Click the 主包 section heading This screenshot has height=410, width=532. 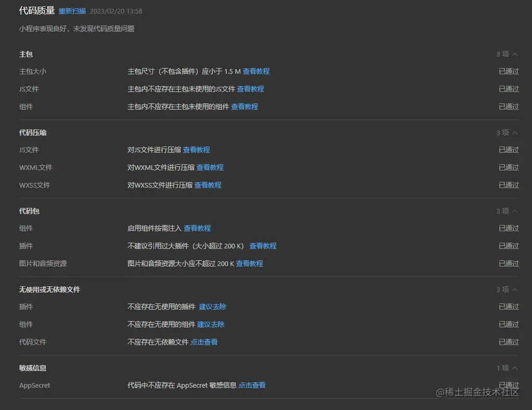pos(26,54)
